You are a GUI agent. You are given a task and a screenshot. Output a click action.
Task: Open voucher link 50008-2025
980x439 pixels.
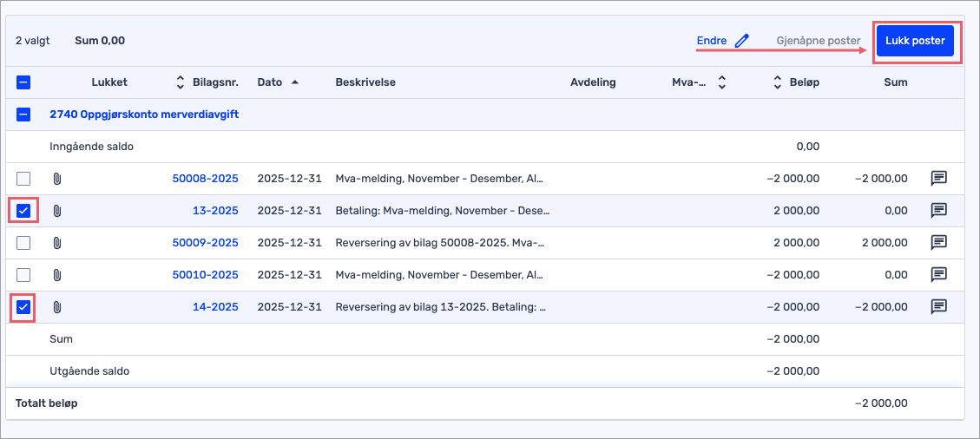tap(205, 180)
